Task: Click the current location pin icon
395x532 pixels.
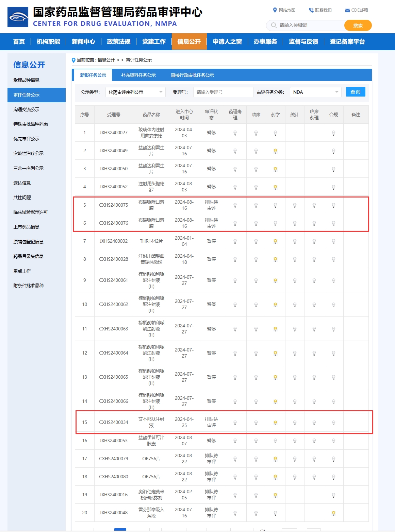Action: [x=73, y=60]
